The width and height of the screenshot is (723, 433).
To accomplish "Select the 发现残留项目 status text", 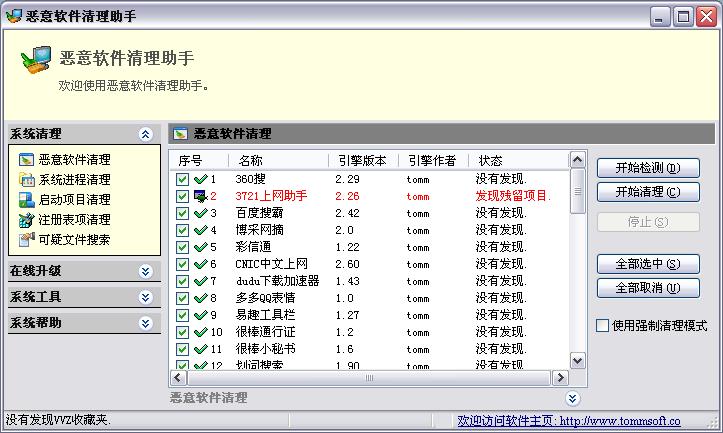I will click(x=513, y=196).
